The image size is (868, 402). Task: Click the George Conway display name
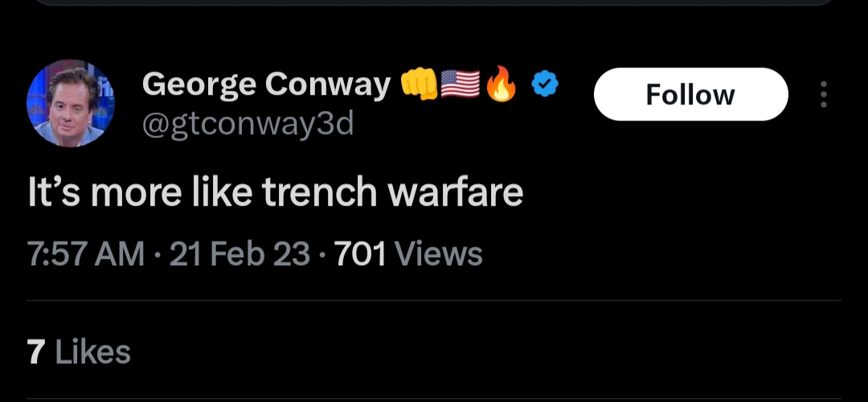(x=265, y=84)
